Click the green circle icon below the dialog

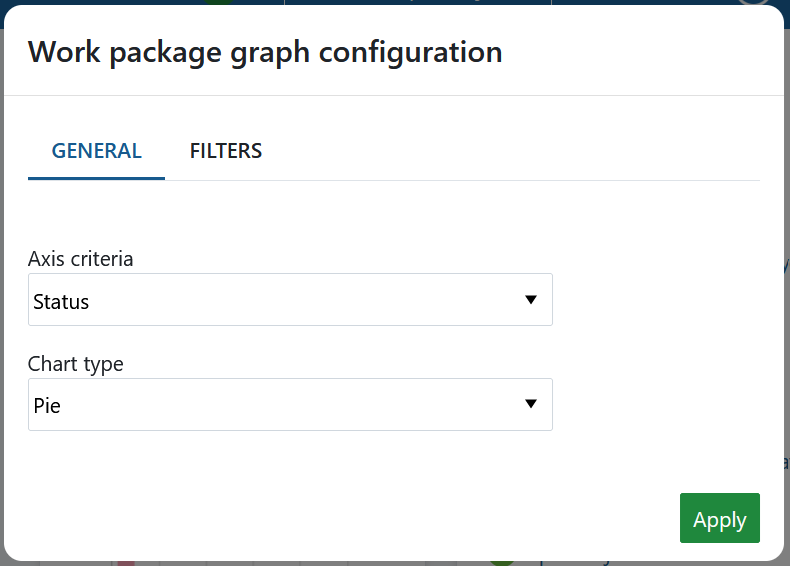point(502,561)
